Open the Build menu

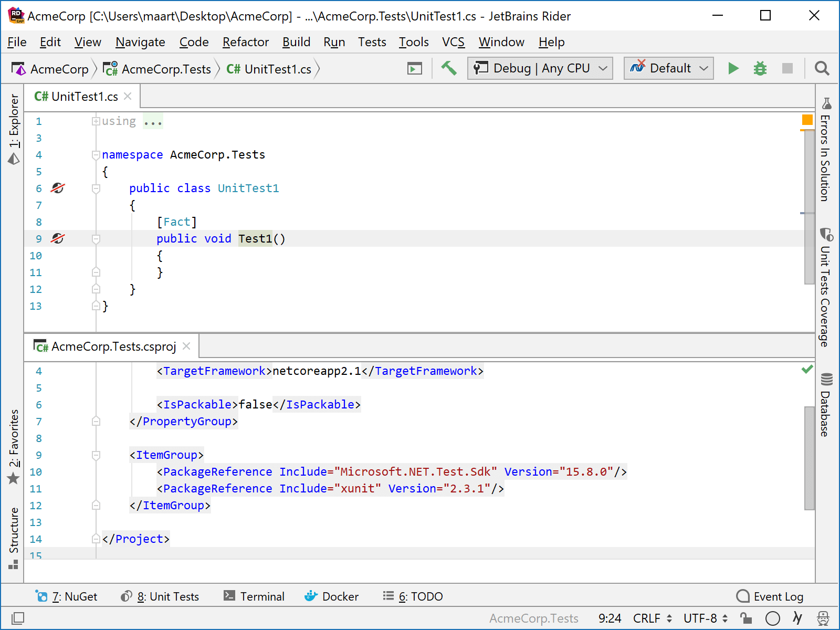[296, 42]
